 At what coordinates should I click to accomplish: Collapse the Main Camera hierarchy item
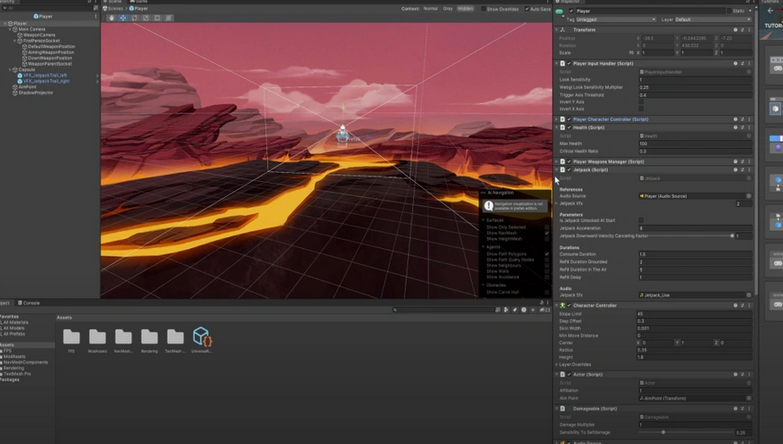coord(12,29)
